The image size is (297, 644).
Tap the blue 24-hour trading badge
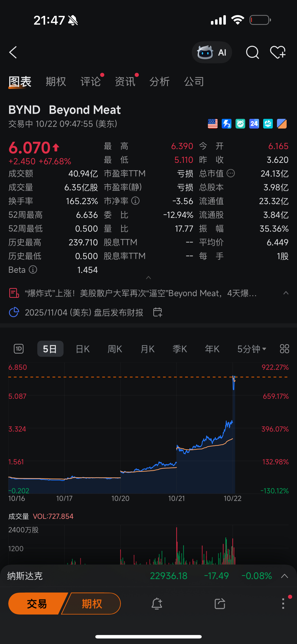(254, 124)
